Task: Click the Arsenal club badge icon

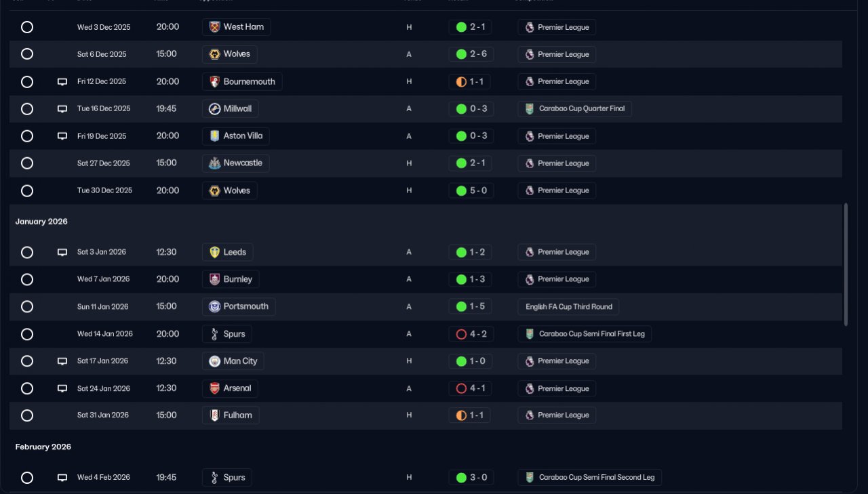Action: point(215,389)
